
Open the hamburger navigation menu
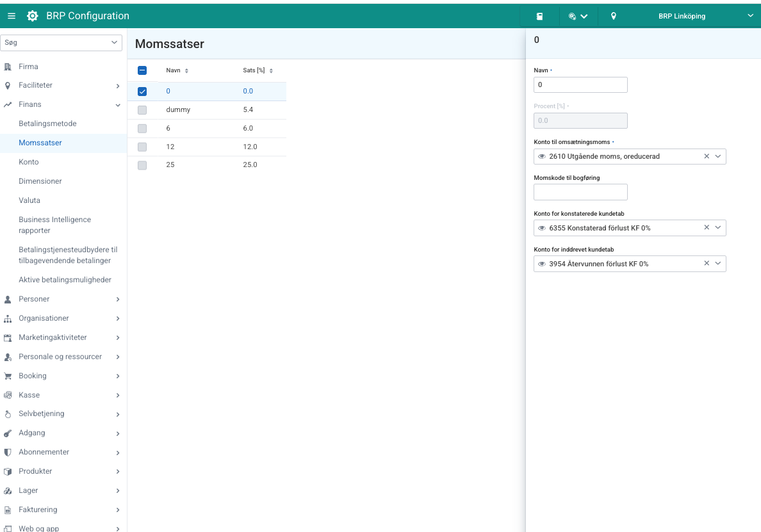tap(12, 16)
